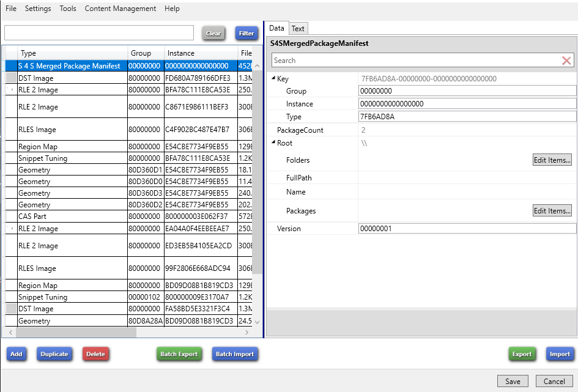
Task: Open Edit Items for Folders
Action: [552, 160]
